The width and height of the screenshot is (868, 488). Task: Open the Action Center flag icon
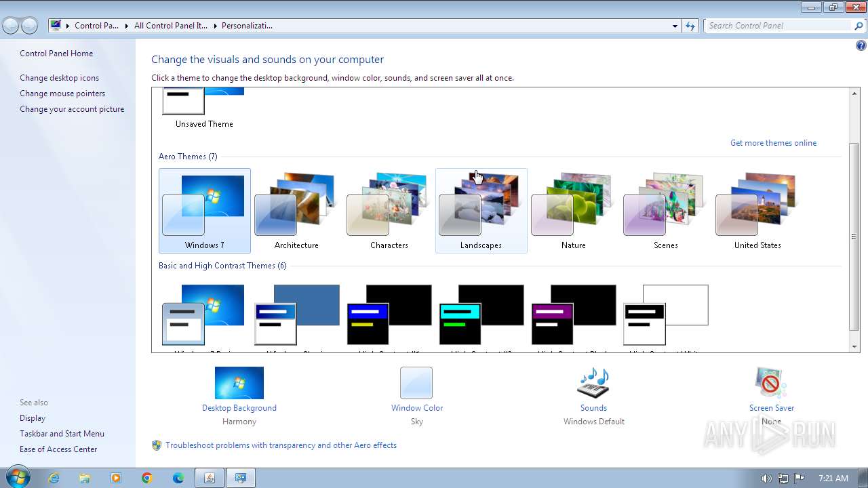pos(800,478)
